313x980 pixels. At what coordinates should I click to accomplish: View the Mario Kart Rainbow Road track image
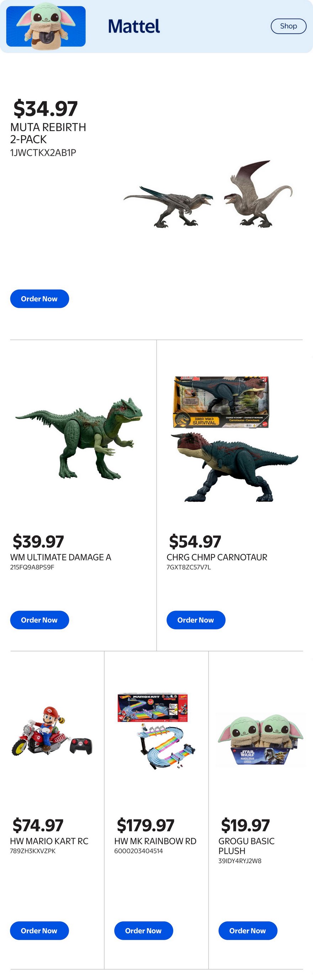coord(156,732)
